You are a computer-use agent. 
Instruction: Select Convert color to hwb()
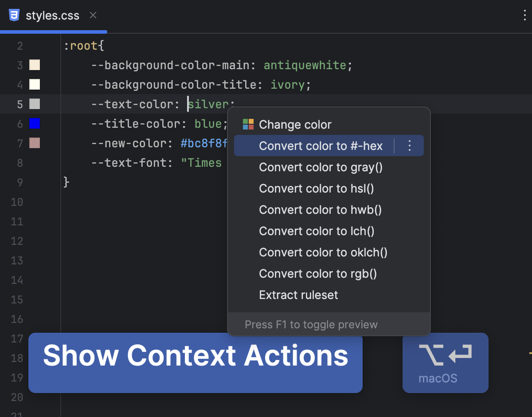click(x=320, y=210)
